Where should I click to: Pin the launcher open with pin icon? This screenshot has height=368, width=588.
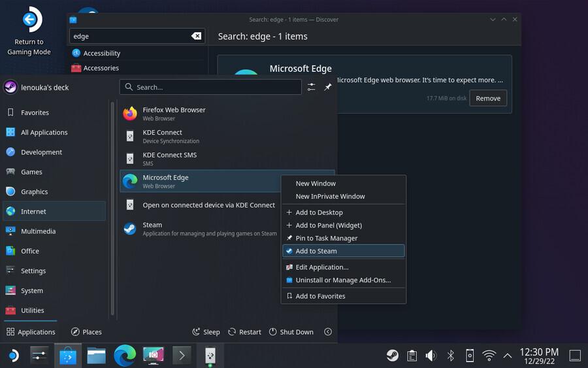328,87
